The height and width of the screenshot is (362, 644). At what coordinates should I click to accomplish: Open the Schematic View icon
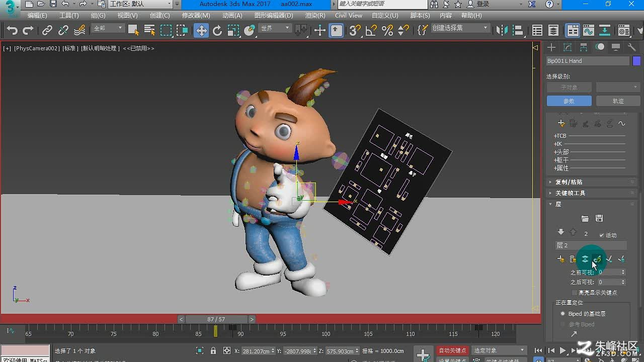605,31
